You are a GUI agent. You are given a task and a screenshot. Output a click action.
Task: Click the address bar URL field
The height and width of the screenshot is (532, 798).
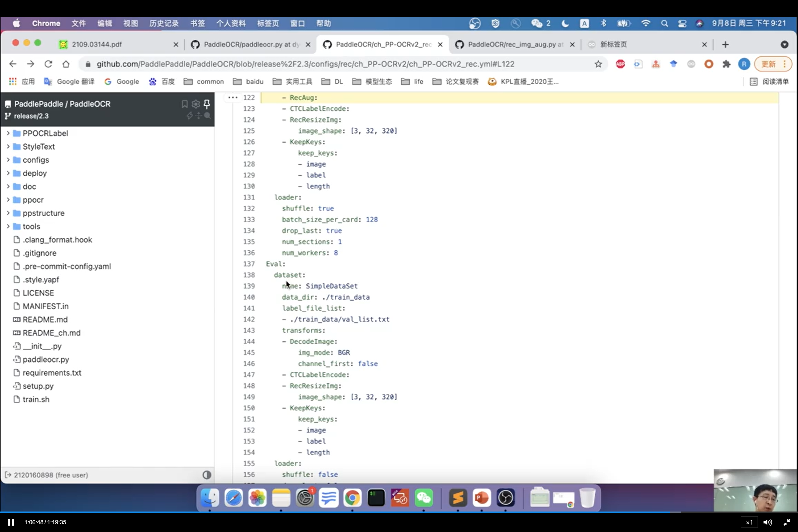[x=305, y=64]
